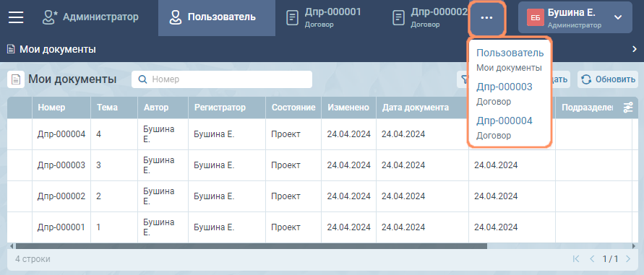Sort by the Состояние column header
This screenshot has width=644, height=275.
point(293,108)
